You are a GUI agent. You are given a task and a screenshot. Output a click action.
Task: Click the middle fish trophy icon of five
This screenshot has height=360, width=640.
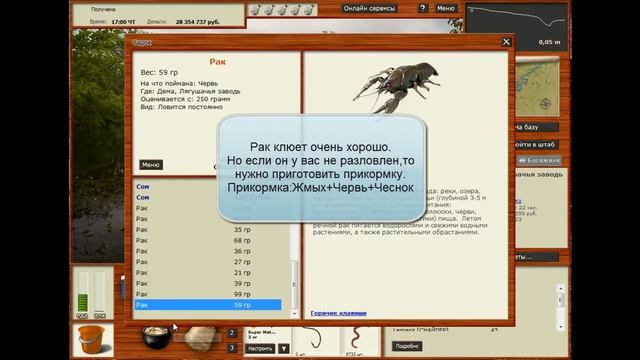click(282, 10)
